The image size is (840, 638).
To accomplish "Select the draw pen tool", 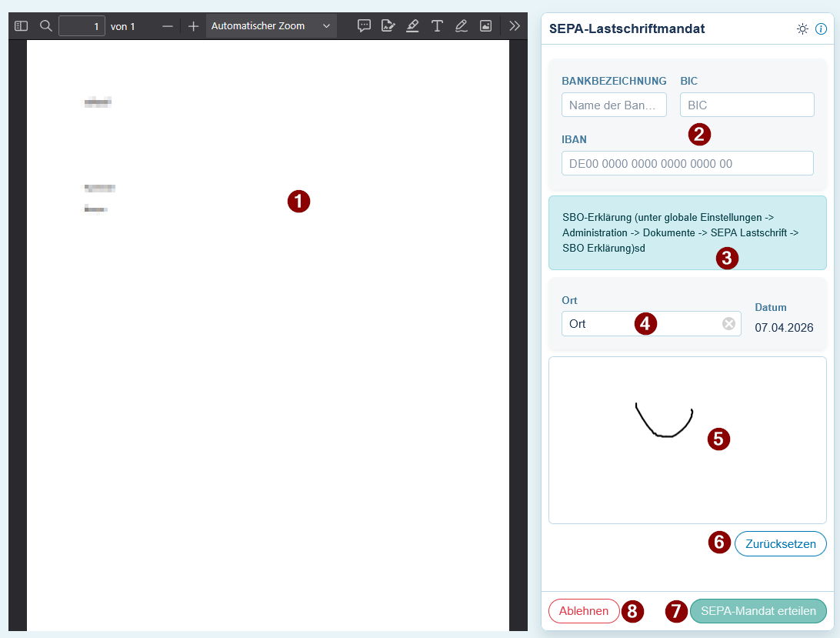I will pos(462,25).
